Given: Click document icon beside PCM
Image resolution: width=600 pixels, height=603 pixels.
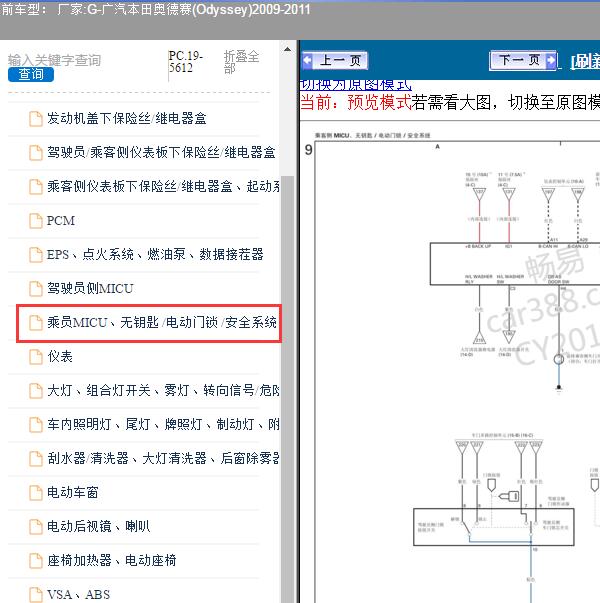Looking at the screenshot, I should [x=36, y=221].
